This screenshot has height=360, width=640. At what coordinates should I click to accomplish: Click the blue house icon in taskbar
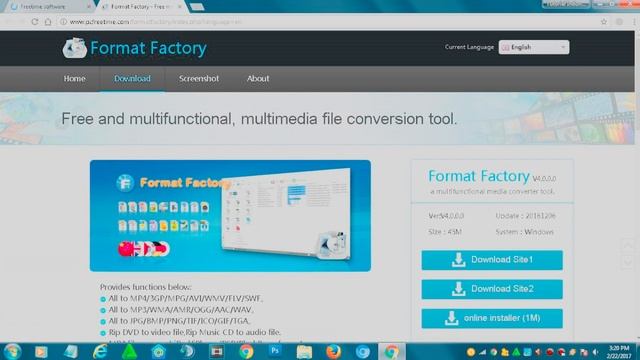pos(158,351)
